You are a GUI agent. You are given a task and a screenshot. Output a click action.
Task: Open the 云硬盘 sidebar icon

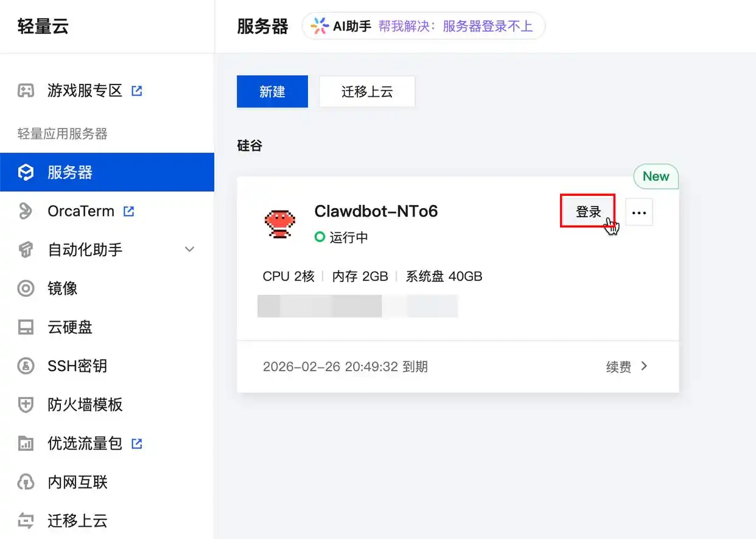point(26,327)
